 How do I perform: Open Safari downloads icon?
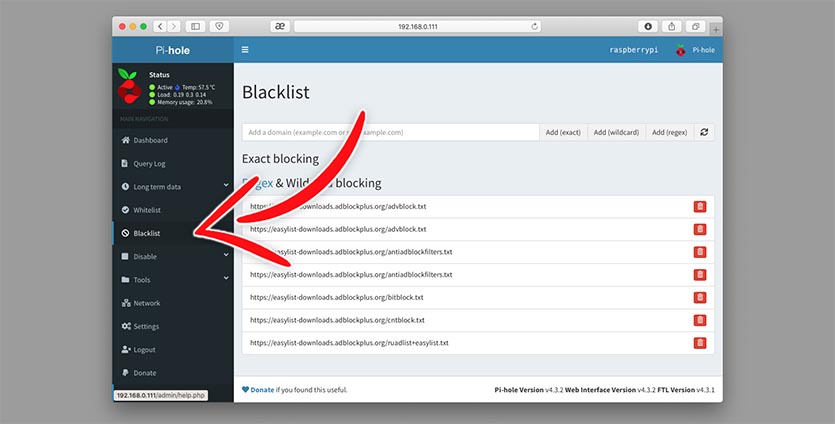(x=648, y=26)
